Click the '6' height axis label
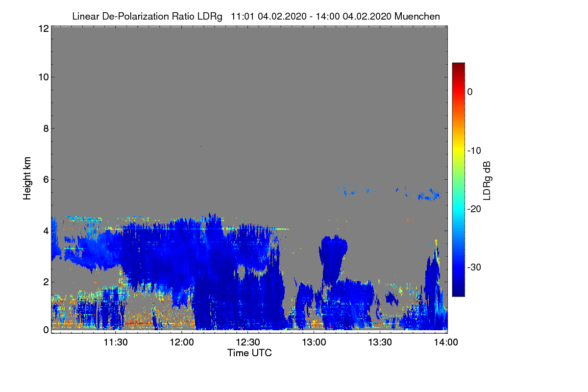588x392 pixels. pyautogui.click(x=45, y=179)
